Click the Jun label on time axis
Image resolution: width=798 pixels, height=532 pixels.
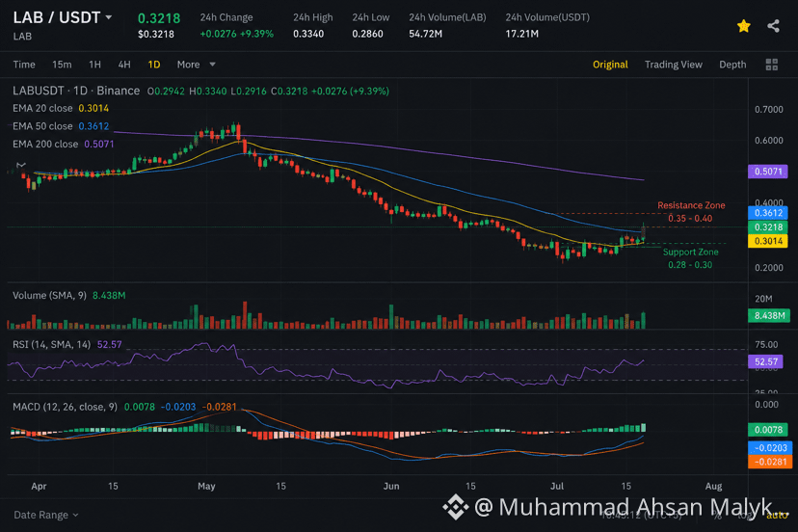pos(391,486)
